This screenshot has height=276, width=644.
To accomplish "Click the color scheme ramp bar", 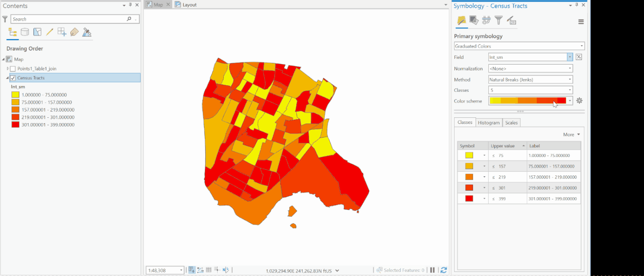I will tap(528, 101).
